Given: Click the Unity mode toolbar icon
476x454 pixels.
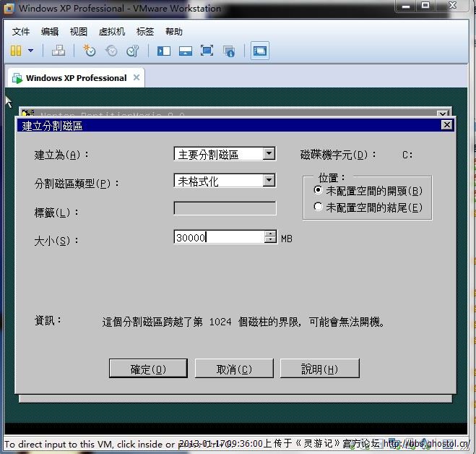Looking at the screenshot, I should [229, 51].
